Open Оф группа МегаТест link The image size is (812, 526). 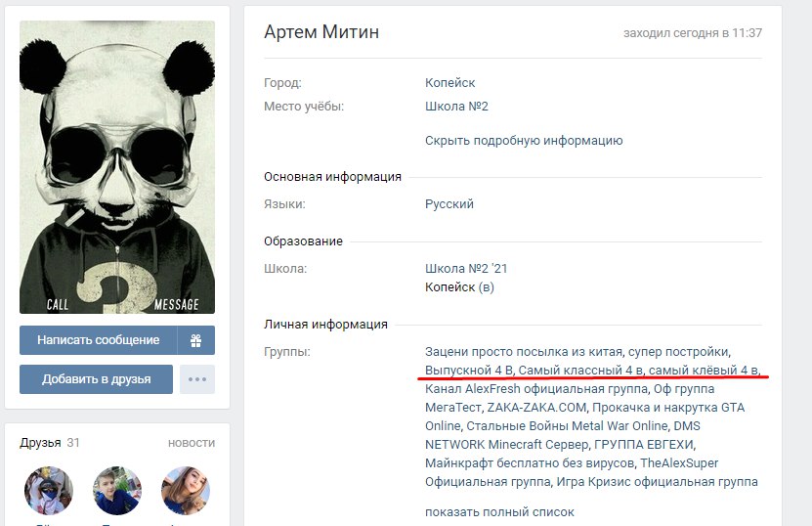tap(570, 398)
